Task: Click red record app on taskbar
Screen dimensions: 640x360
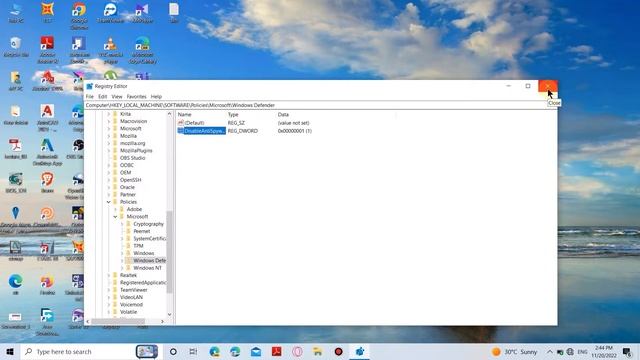Action: pos(338,351)
